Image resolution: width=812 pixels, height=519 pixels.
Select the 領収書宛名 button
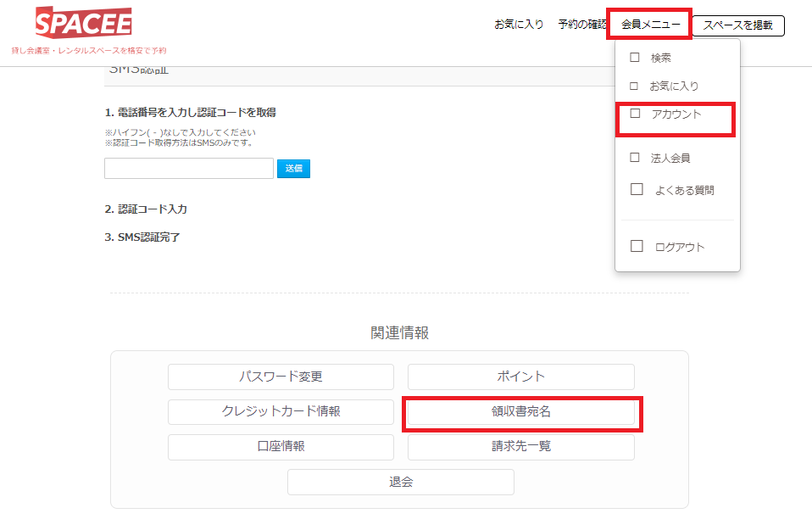pyautogui.click(x=520, y=411)
